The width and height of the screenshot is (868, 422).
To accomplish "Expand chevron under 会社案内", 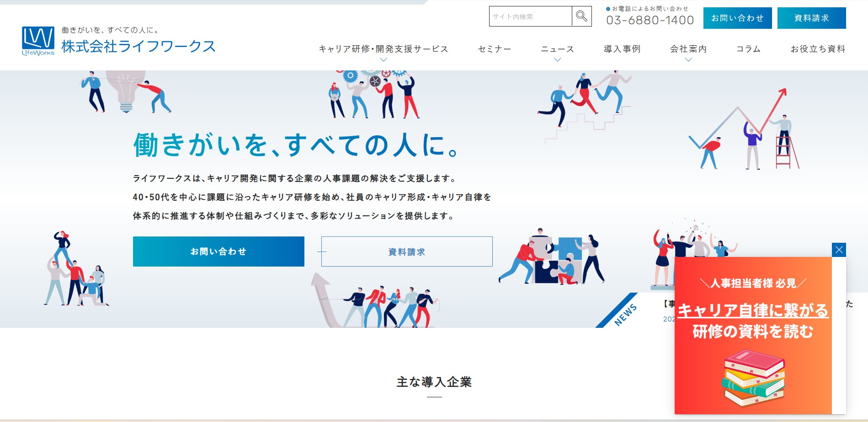I will (x=688, y=60).
